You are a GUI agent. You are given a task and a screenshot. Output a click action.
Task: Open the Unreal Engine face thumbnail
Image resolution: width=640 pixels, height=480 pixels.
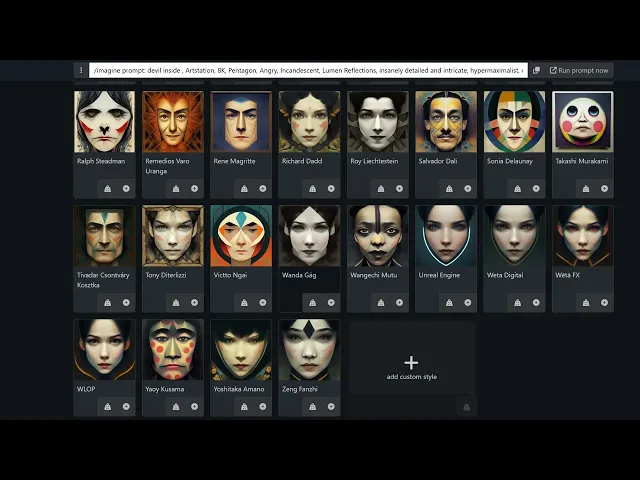click(x=446, y=236)
